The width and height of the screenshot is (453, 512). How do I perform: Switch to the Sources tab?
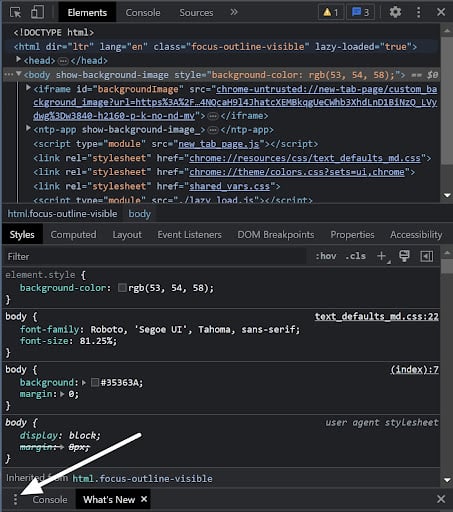(x=196, y=13)
